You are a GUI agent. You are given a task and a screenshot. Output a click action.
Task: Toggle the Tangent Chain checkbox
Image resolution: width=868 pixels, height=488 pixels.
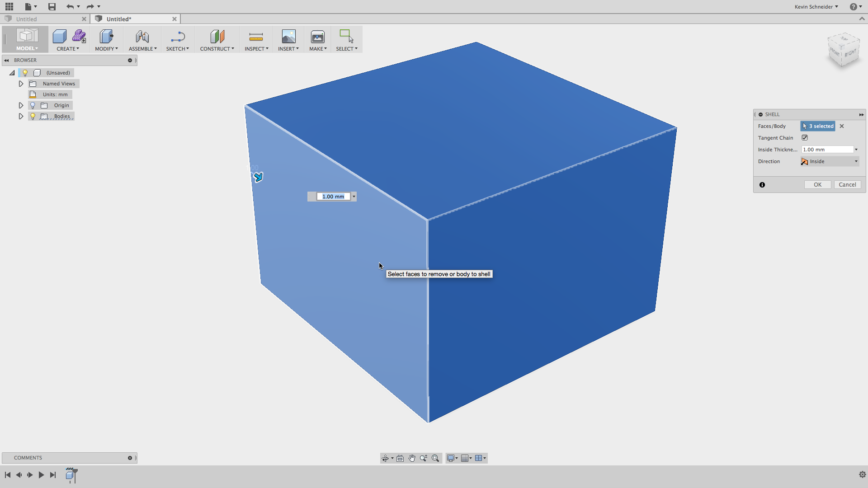805,138
